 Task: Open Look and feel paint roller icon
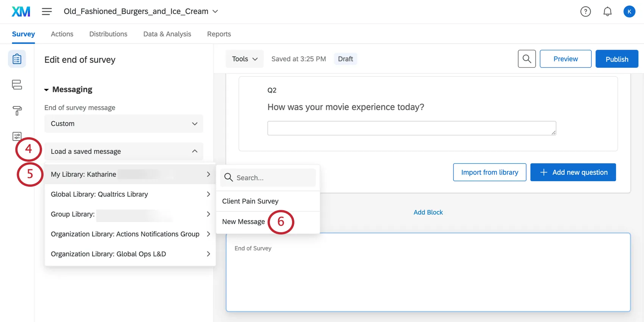(x=17, y=111)
